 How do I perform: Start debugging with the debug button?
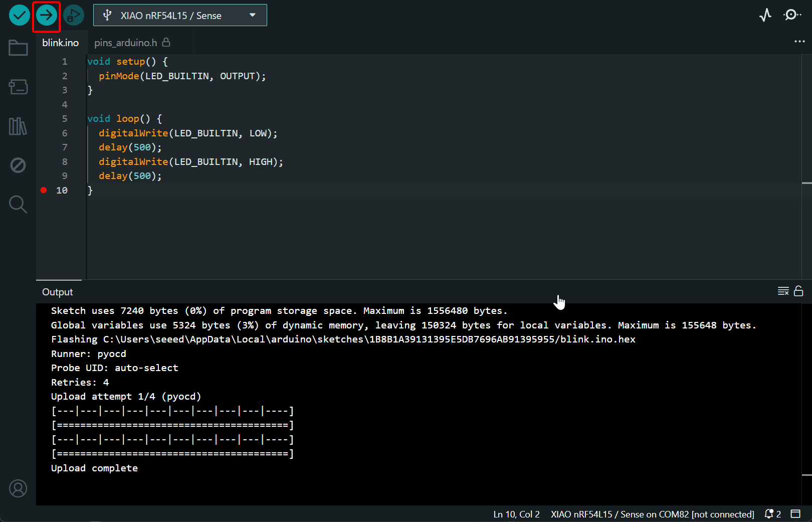74,15
